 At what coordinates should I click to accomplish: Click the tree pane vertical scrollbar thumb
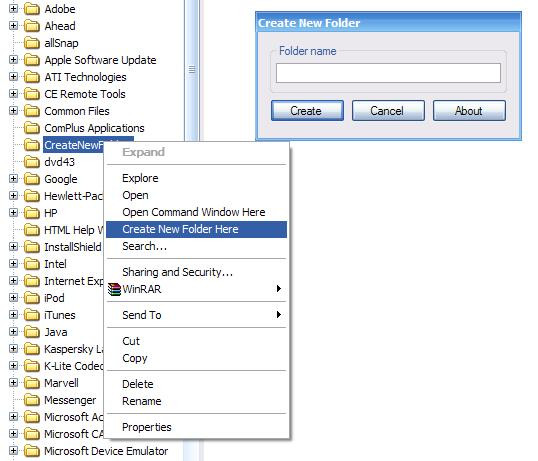[x=192, y=70]
